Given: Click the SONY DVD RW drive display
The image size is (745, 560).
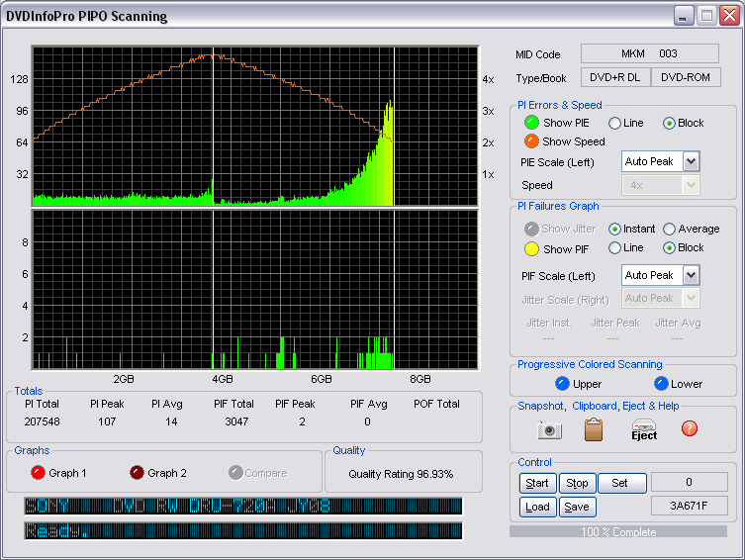Looking at the screenshot, I should point(243,507).
